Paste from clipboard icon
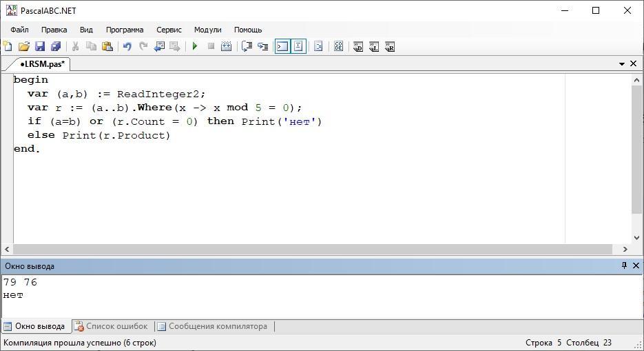 [107, 46]
